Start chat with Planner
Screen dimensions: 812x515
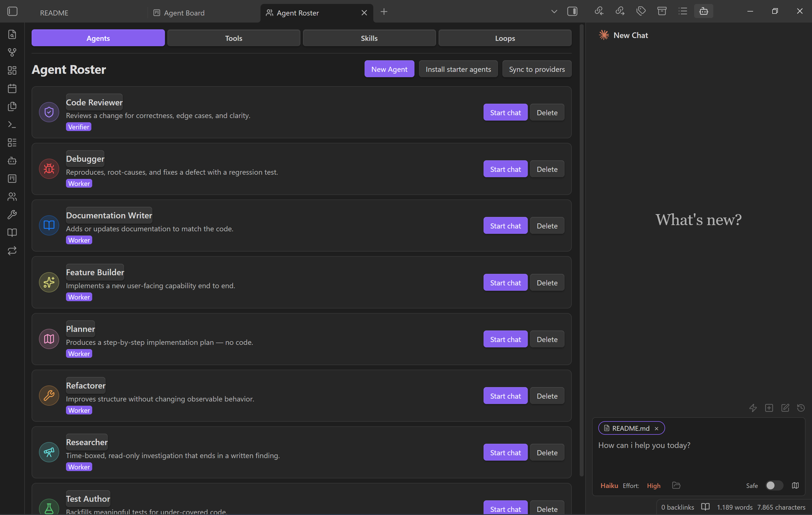point(506,339)
